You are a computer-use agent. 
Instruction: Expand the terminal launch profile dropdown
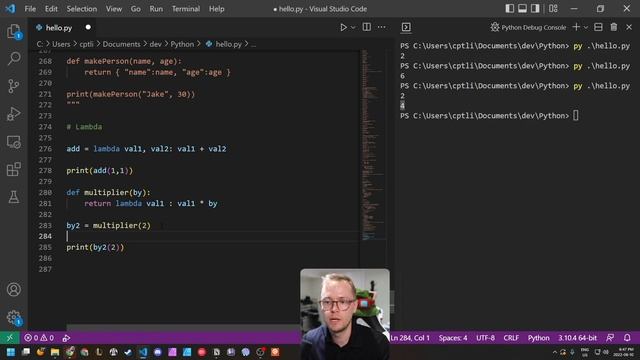pos(586,27)
